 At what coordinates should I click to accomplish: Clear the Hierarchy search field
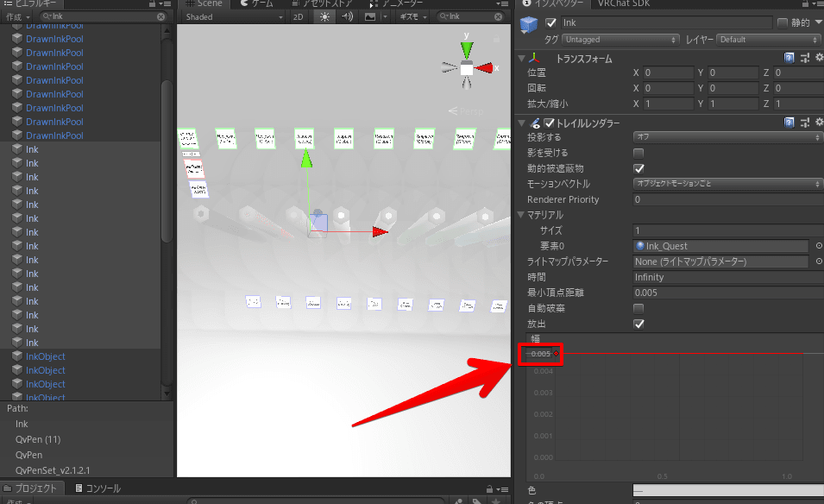160,16
